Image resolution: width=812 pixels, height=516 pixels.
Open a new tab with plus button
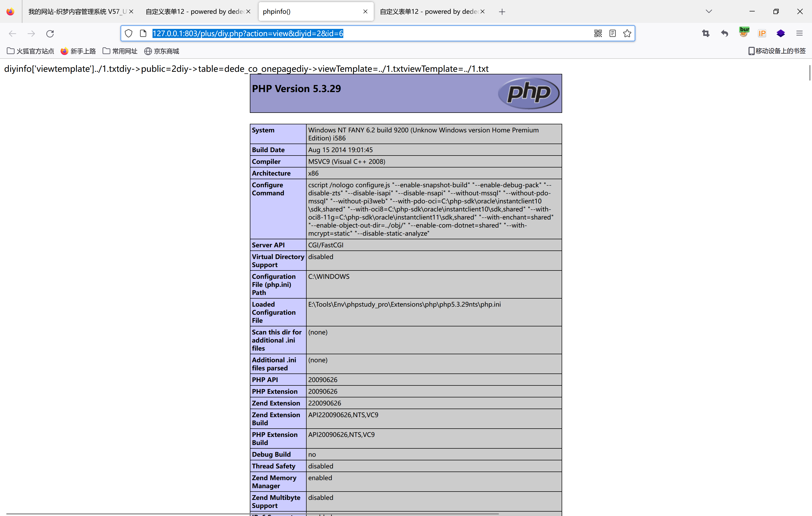(502, 12)
